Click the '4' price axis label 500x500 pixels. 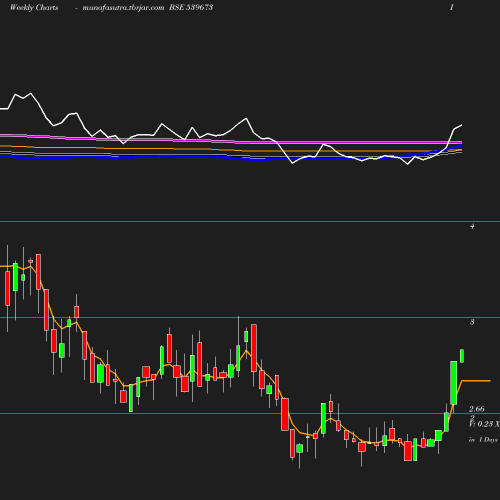472,226
